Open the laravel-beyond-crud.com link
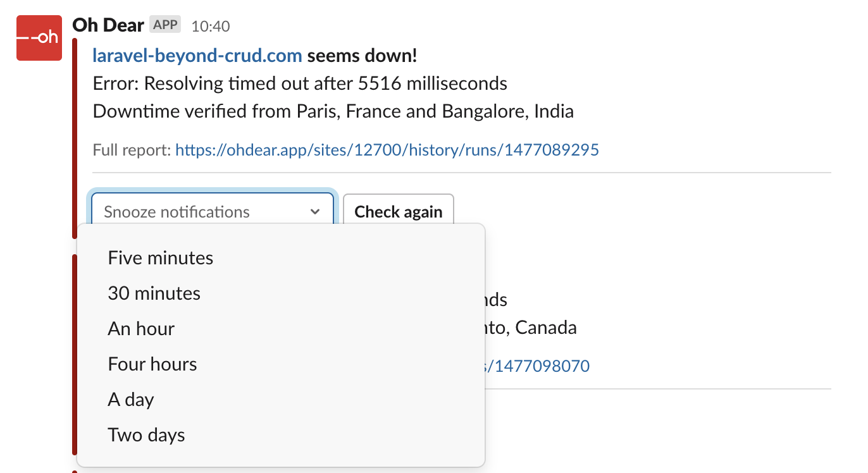This screenshot has height=473, width=868. tap(197, 56)
